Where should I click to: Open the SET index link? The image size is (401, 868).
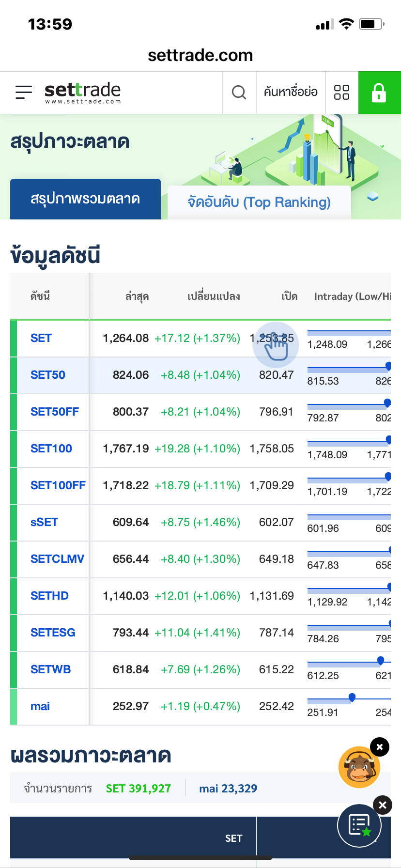pos(41,338)
